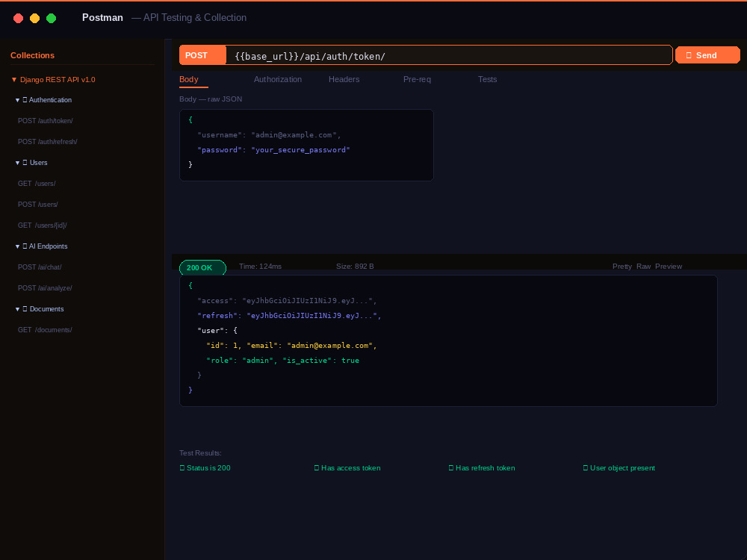Click the yellow minimize window button
This screenshot has width=747, height=560.
click(x=35, y=18)
